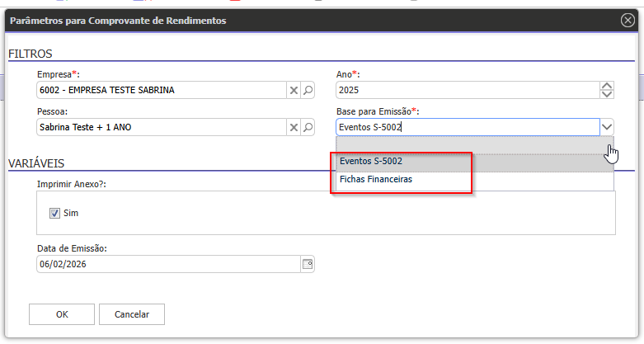Screen dimensions: 644x344
Task: Collapse the Base para Emissão dropdown arrow
Action: pos(607,127)
